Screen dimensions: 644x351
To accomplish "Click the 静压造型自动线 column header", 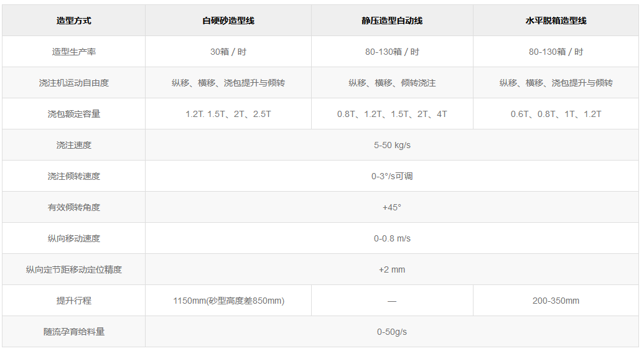I will [x=392, y=21].
